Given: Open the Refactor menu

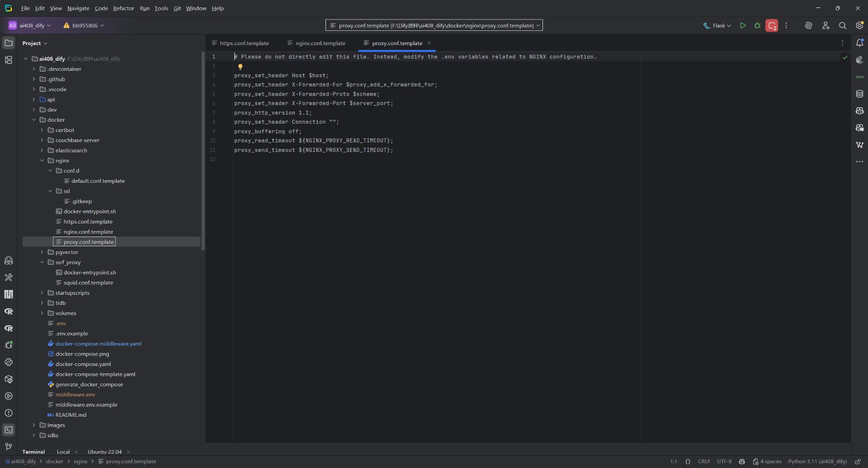Looking at the screenshot, I should (123, 8).
